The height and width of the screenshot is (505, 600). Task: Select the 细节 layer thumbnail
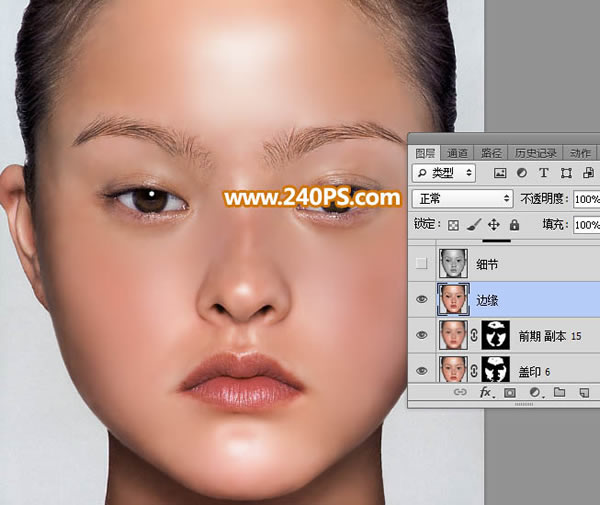click(453, 263)
